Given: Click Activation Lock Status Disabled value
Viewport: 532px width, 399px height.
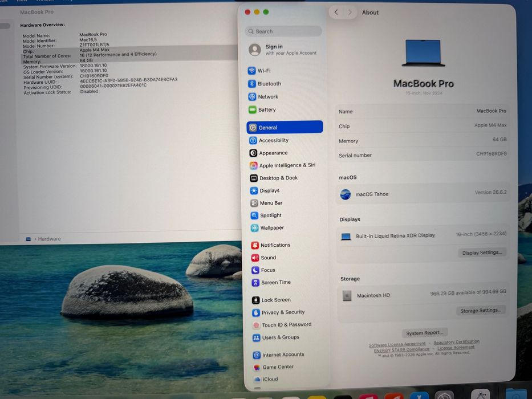Looking at the screenshot, I should coord(89,92).
